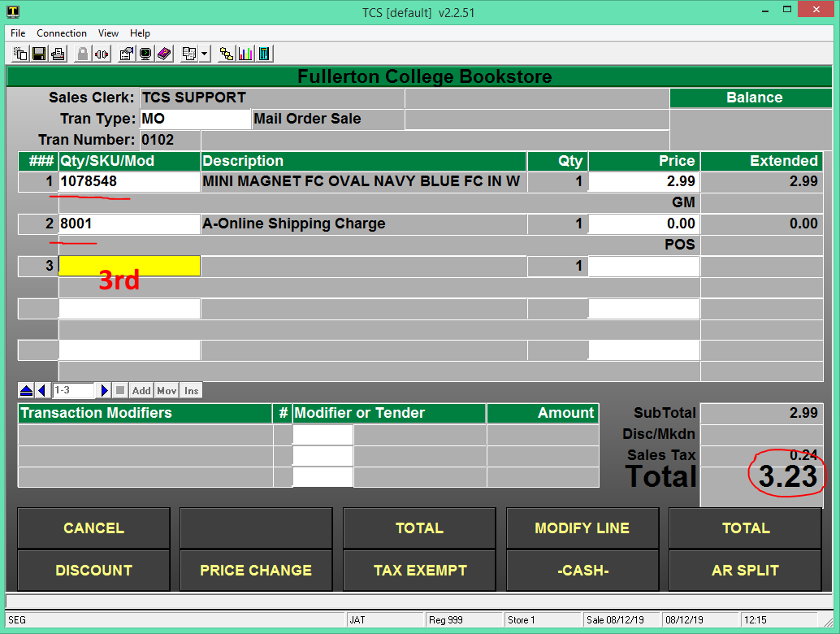The image size is (840, 634).
Task: Click the A-Online Shipping Charge description
Action: pos(293,224)
